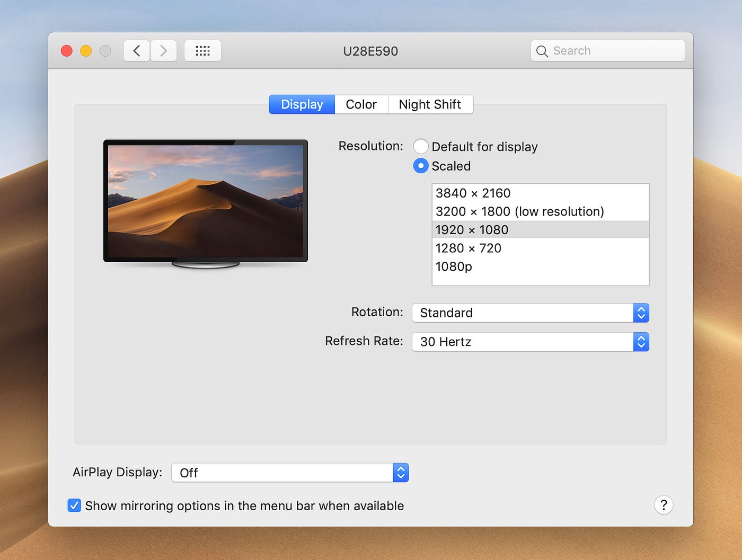Pick the 1080p resolution entry
This screenshot has height=560, width=742.
[x=541, y=266]
